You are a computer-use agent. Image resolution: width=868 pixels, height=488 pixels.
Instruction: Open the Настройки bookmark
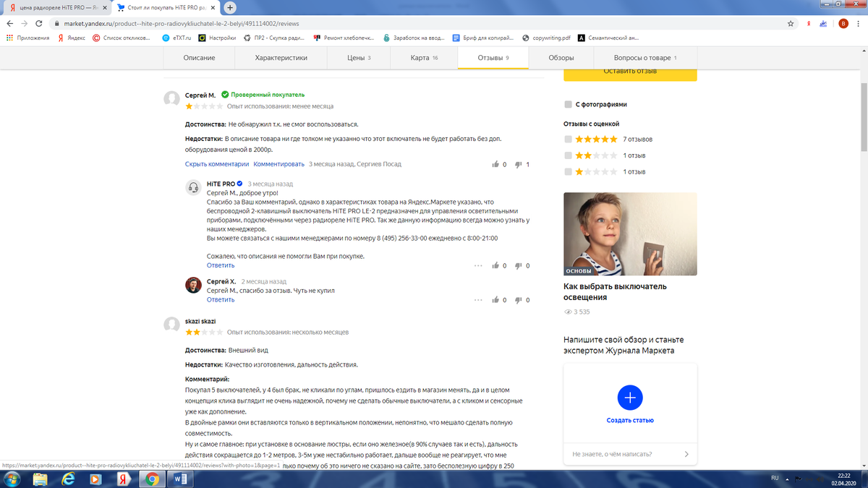(217, 38)
